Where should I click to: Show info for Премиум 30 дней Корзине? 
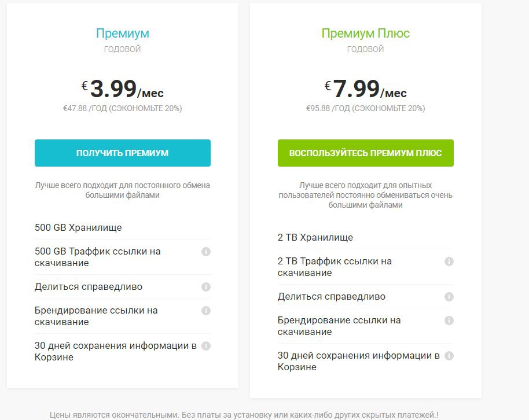point(206,346)
